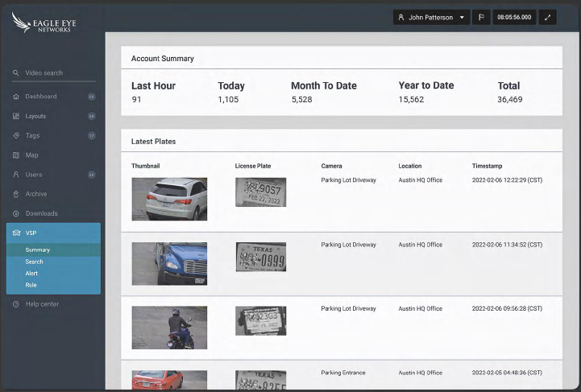Click the flag icon button
The width and height of the screenshot is (581, 392).
tap(481, 18)
